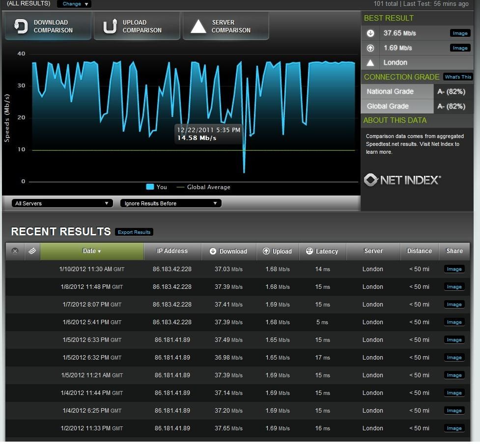Open the Ignore Results Before dropdown
The width and height of the screenshot is (480, 448).
pyautogui.click(x=170, y=203)
